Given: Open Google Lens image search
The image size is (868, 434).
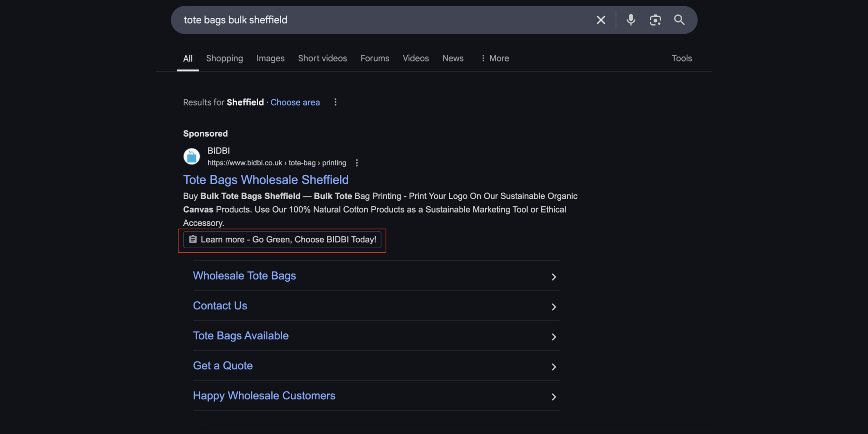Looking at the screenshot, I should coord(655,20).
